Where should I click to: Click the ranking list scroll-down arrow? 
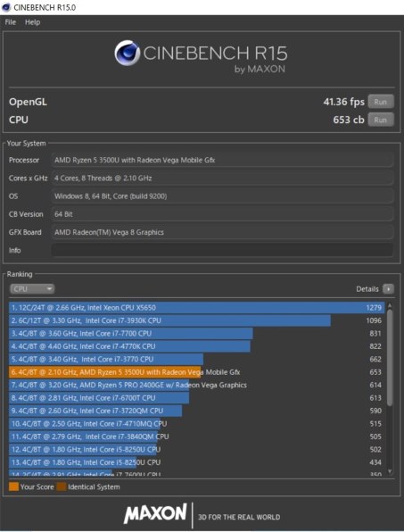pos(390,471)
